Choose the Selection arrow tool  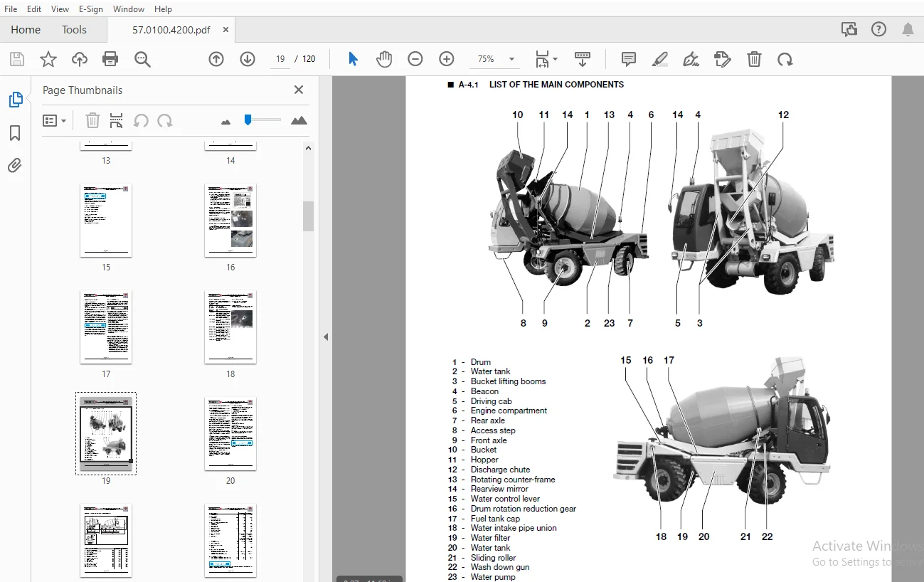353,59
